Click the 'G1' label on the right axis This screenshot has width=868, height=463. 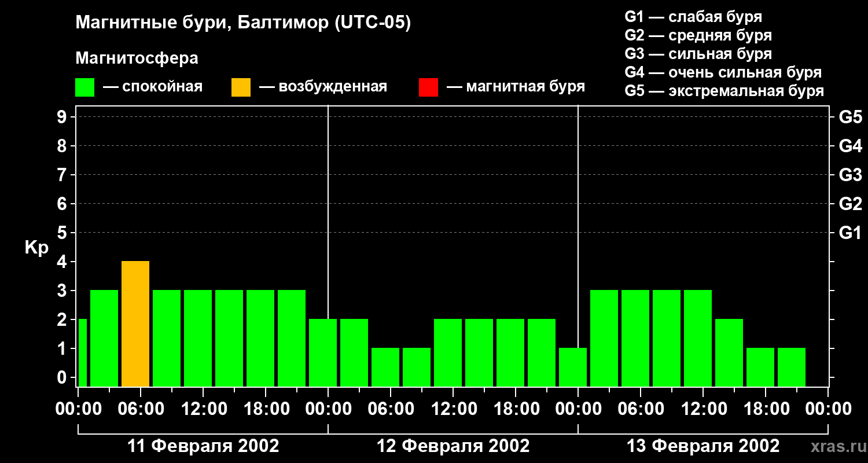[850, 233]
